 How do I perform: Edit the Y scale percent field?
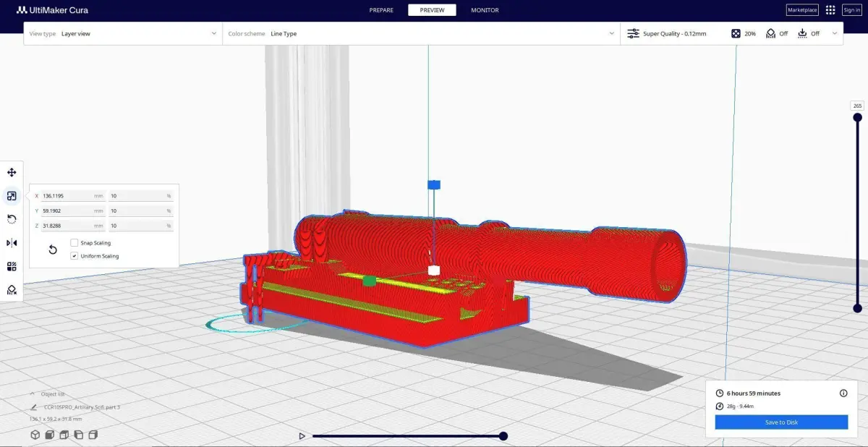pos(141,211)
